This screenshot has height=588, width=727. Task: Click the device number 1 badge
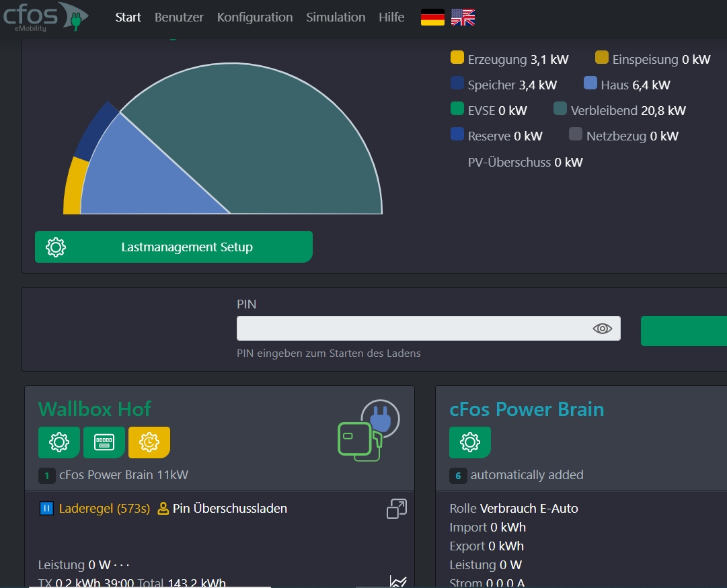click(47, 475)
